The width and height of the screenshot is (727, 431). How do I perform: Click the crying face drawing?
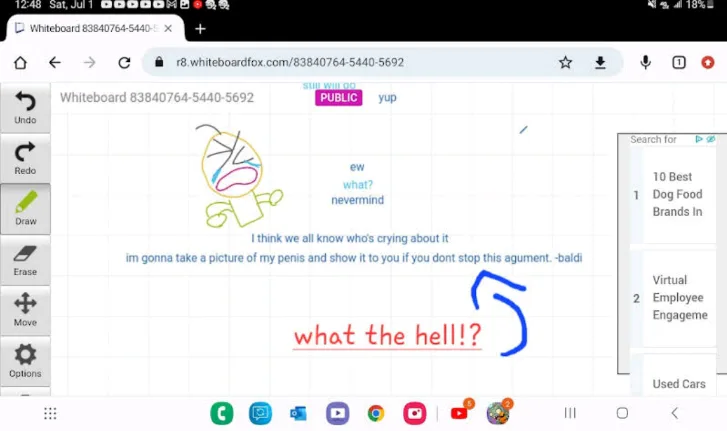coord(239,176)
